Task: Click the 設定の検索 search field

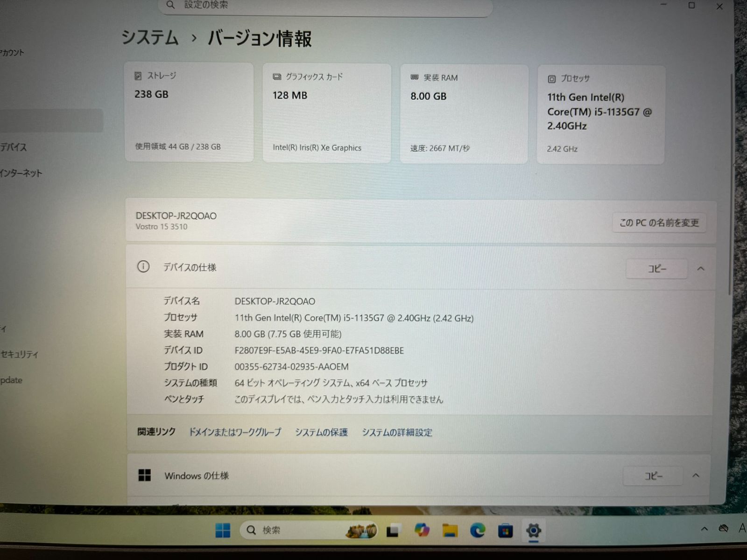Action: [x=326, y=6]
